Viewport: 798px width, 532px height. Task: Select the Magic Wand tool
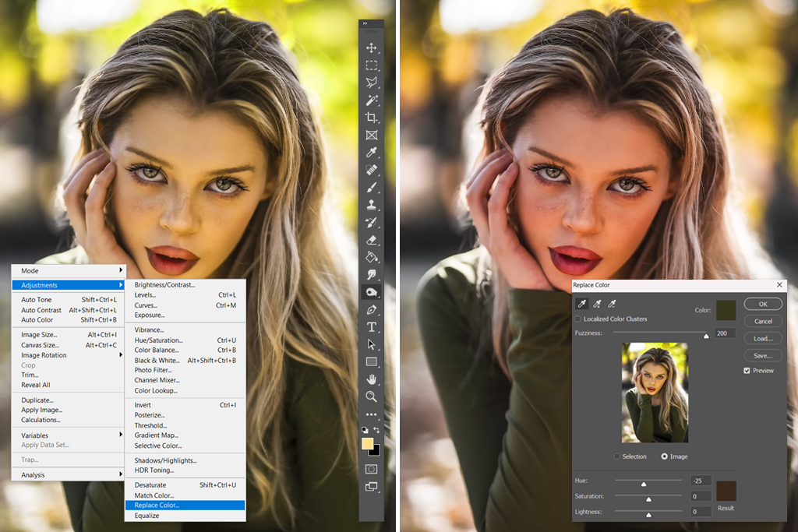(x=372, y=100)
